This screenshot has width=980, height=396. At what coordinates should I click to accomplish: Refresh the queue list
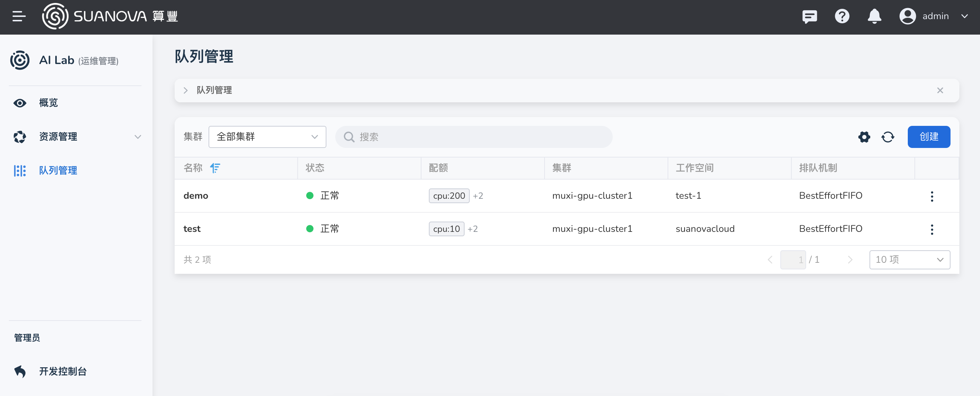tap(888, 137)
